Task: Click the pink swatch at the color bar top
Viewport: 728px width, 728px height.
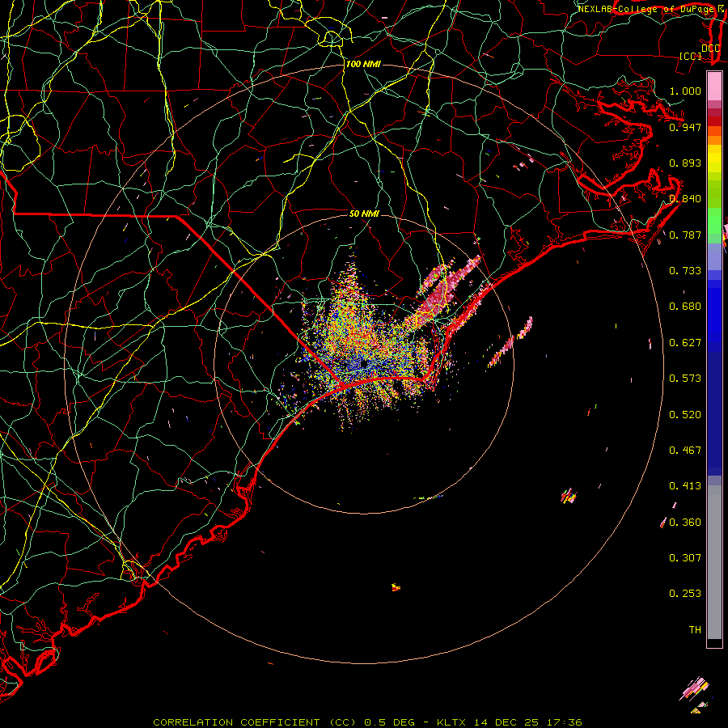Action: coord(714,86)
